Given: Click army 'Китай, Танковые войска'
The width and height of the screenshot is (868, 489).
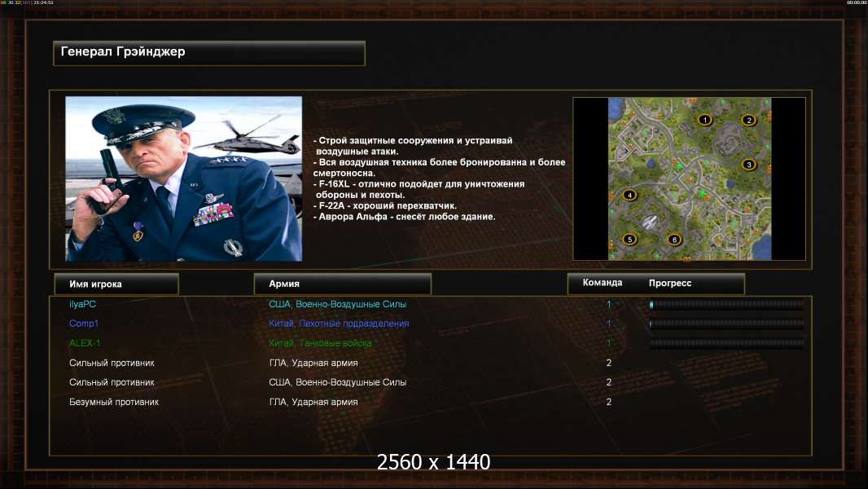Looking at the screenshot, I should tap(320, 343).
